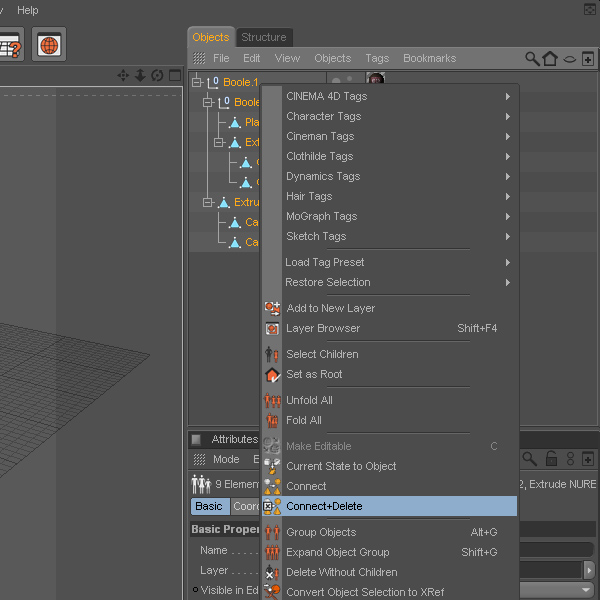Click the Select Children icon
The width and height of the screenshot is (600, 600).
272,354
